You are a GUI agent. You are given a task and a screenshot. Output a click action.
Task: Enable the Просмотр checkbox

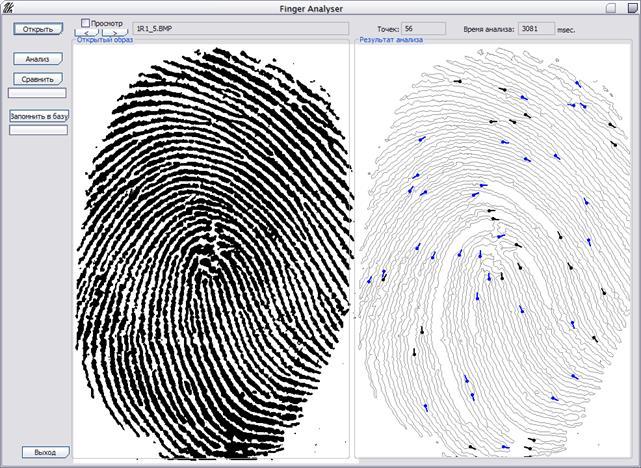[85, 22]
